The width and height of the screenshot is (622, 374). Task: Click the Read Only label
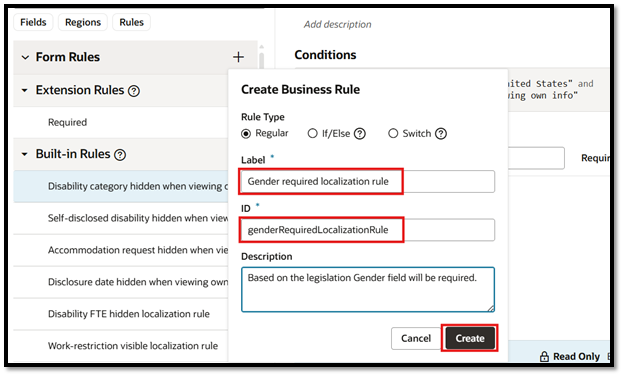click(x=576, y=357)
